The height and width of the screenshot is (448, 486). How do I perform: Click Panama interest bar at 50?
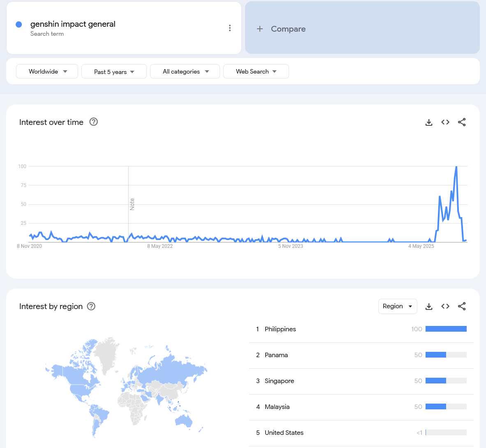point(446,355)
